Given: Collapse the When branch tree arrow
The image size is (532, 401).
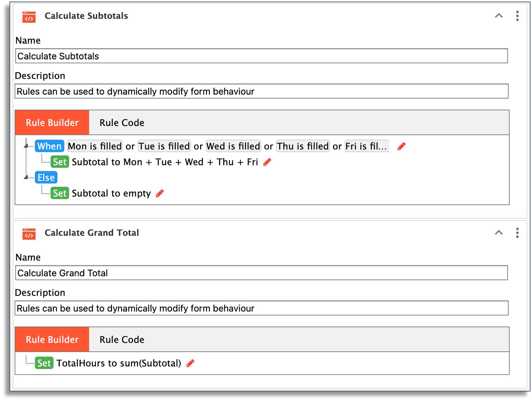Looking at the screenshot, I should (x=26, y=145).
